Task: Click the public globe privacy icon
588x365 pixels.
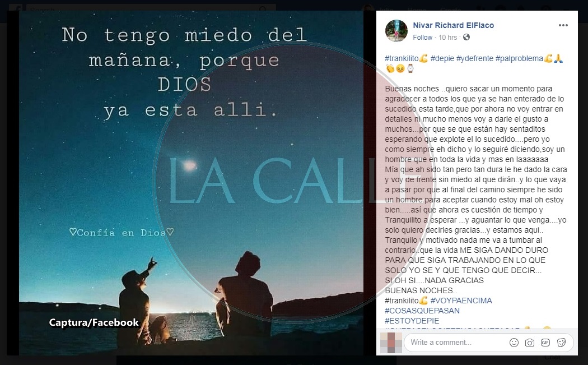Action: [466, 37]
